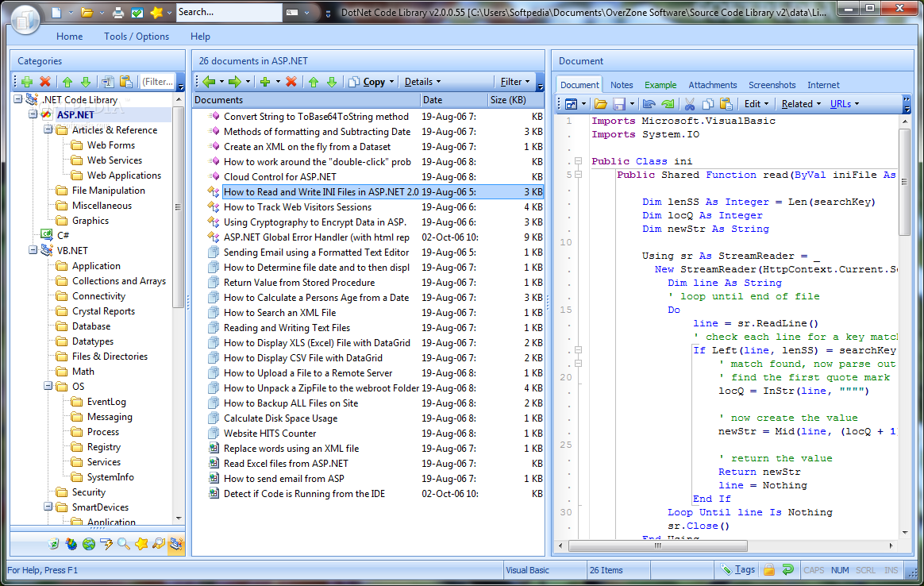Collapse the OS folder node
The width and height of the screenshot is (924, 586).
click(48, 386)
